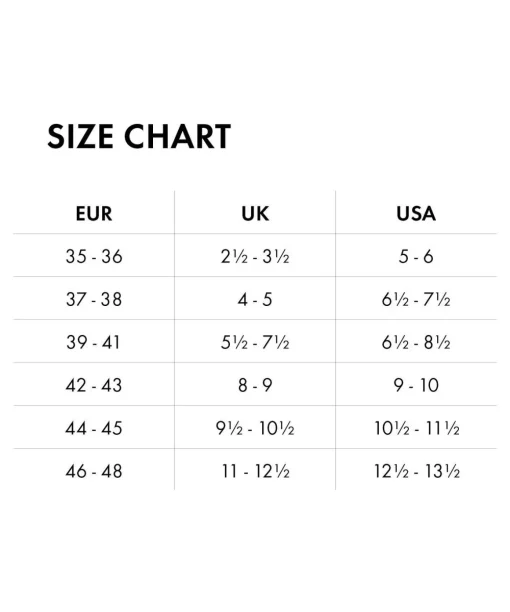
Task: Click EUR size 44 - 45 cell
Action: (x=94, y=428)
